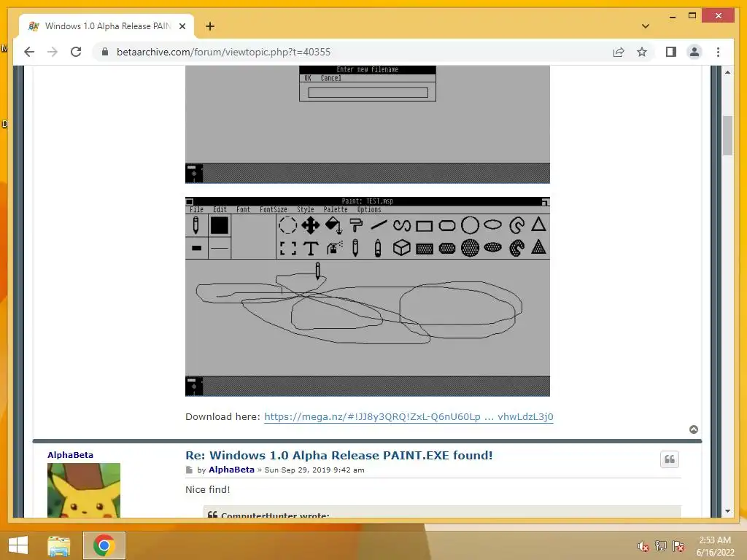747x560 pixels.
Task: Click the vertical scrollbar thumb
Action: pyautogui.click(x=727, y=135)
